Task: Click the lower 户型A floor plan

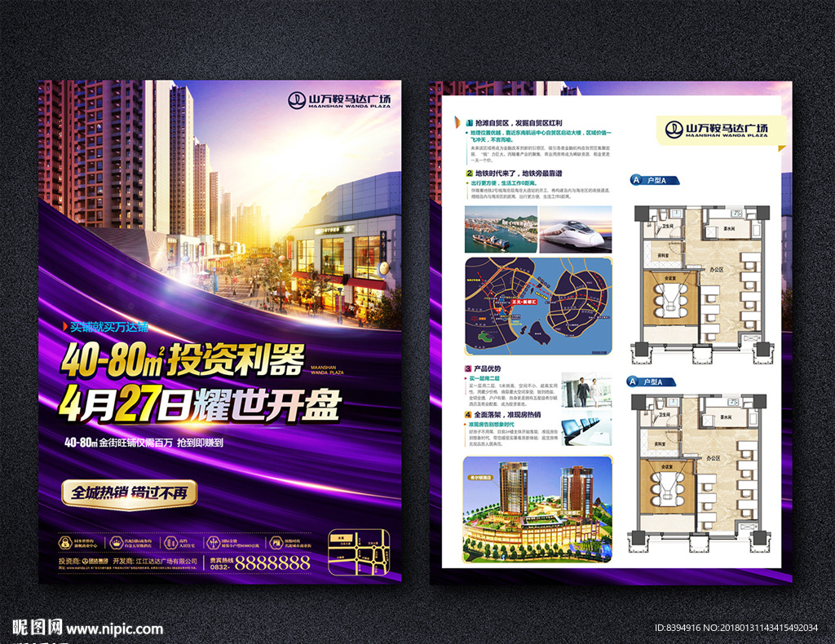Action: [698, 472]
